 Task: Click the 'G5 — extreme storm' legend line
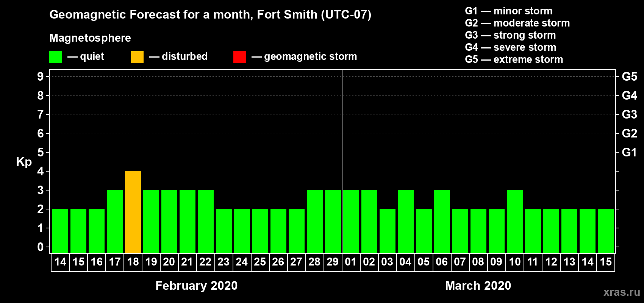[x=514, y=59]
